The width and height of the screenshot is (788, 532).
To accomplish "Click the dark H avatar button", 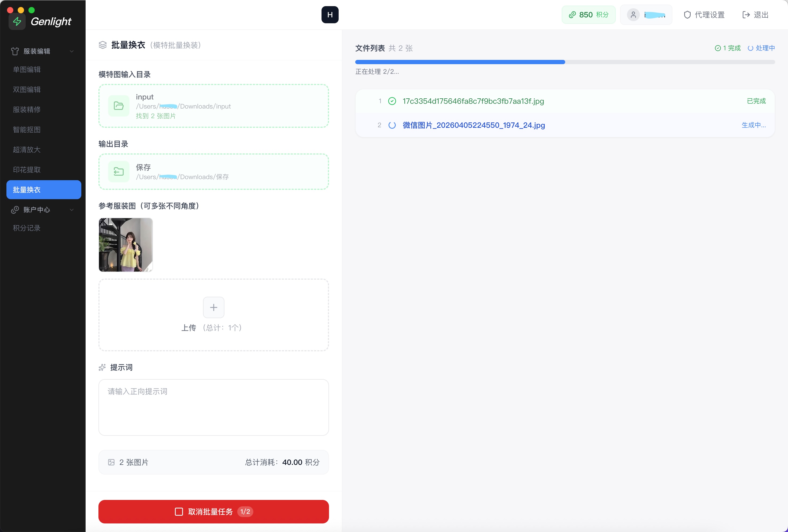I will click(330, 15).
